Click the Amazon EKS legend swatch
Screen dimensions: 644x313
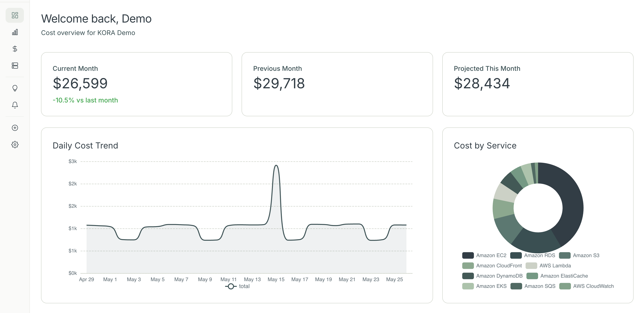(468, 286)
